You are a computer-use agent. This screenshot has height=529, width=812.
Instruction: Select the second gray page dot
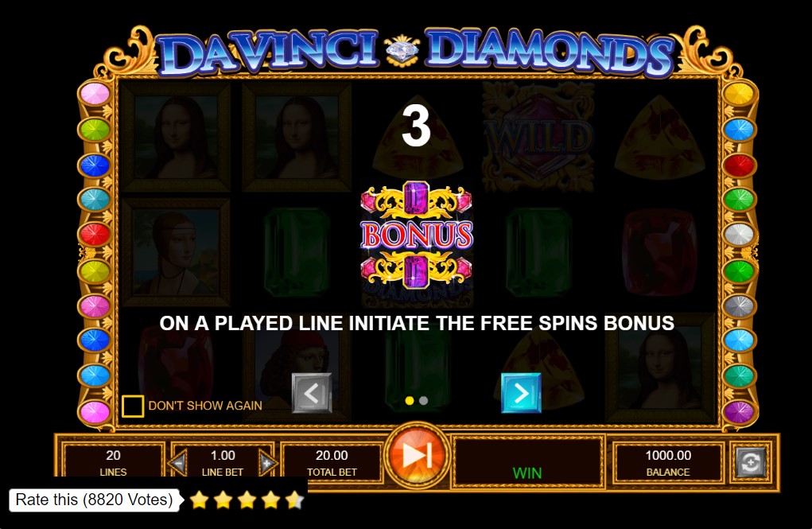(x=424, y=400)
